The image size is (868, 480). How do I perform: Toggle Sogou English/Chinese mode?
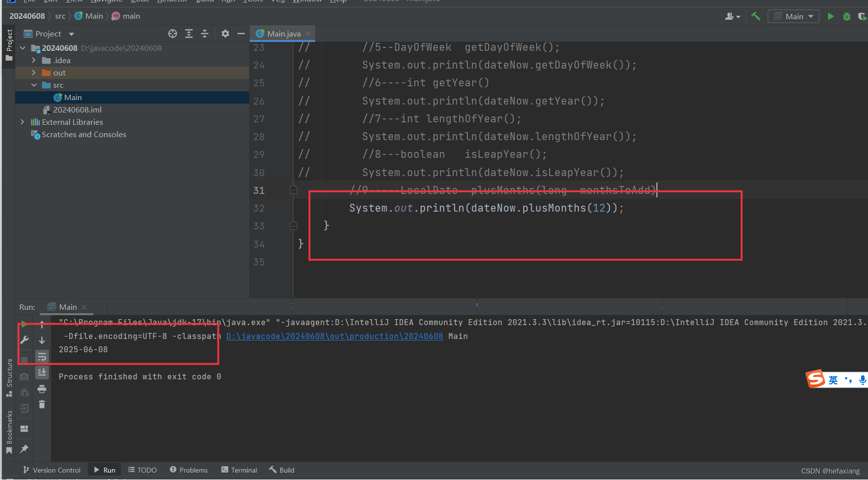833,380
